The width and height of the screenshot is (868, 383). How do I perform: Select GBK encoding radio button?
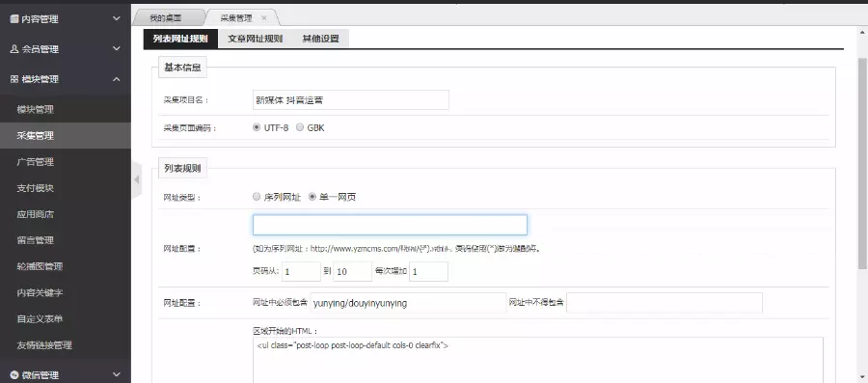(x=300, y=127)
